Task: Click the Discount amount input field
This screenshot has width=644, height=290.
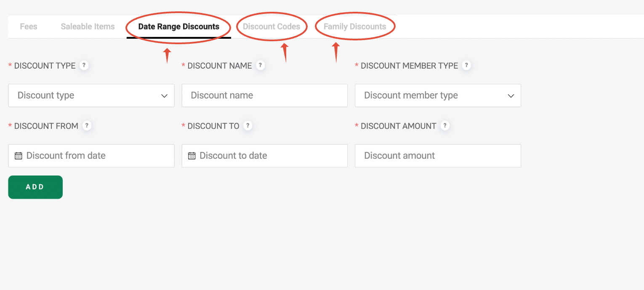Action: click(x=438, y=156)
